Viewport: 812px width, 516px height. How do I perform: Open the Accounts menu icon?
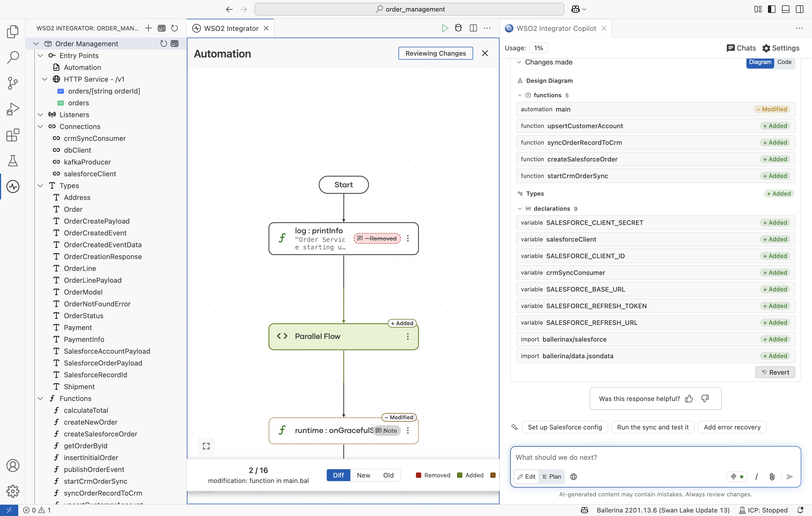click(13, 465)
